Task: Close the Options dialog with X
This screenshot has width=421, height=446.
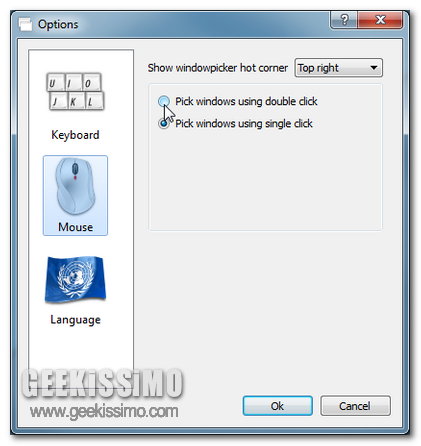Action: click(x=380, y=20)
